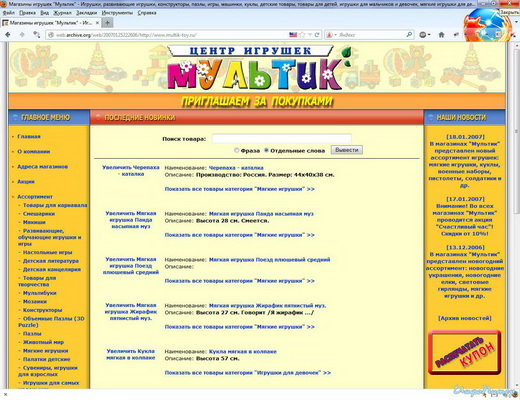Open Палатки детские category
This screenshot has height=400, width=520.
click(x=46, y=359)
